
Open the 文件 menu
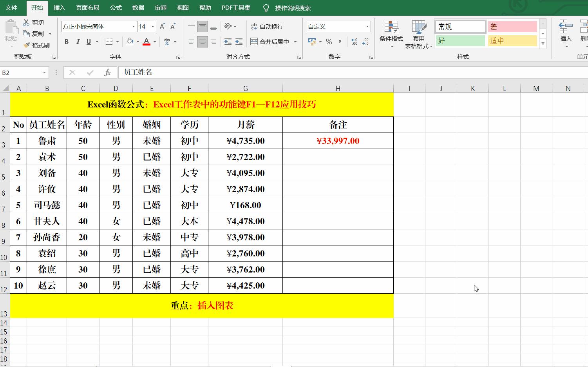(11, 7)
